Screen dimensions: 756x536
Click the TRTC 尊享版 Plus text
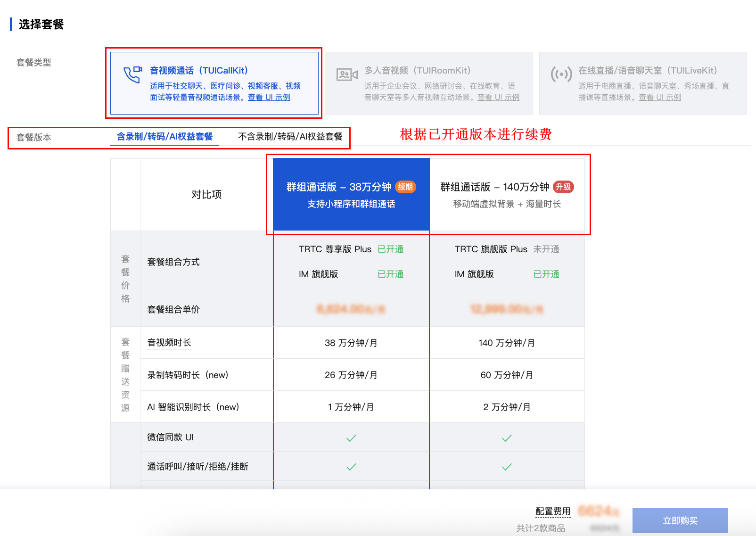point(335,249)
